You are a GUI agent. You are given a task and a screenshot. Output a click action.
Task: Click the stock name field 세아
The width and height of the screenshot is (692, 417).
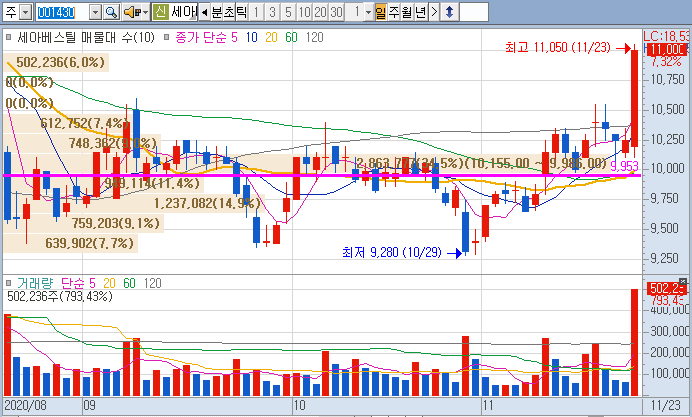[184, 12]
